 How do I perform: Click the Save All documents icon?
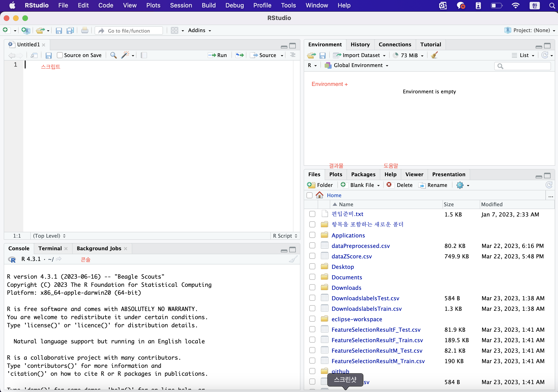click(x=70, y=30)
